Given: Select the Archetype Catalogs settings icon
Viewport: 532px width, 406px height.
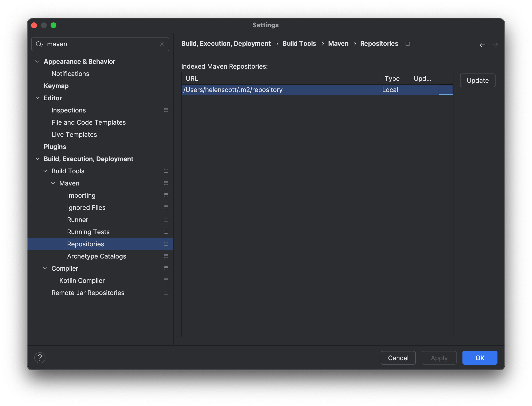Looking at the screenshot, I should coord(166,256).
